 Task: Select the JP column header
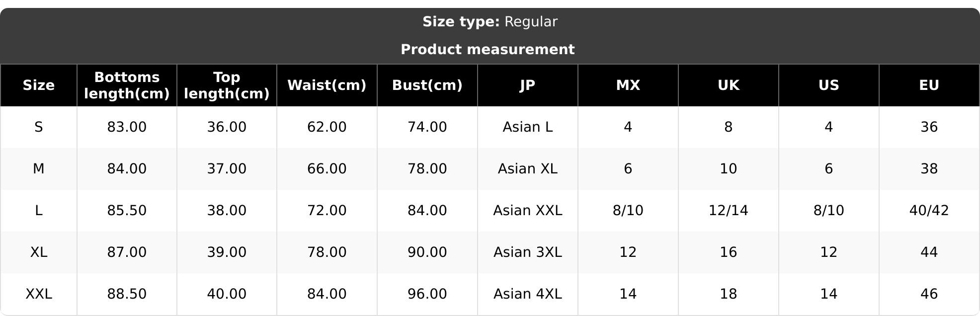click(528, 85)
